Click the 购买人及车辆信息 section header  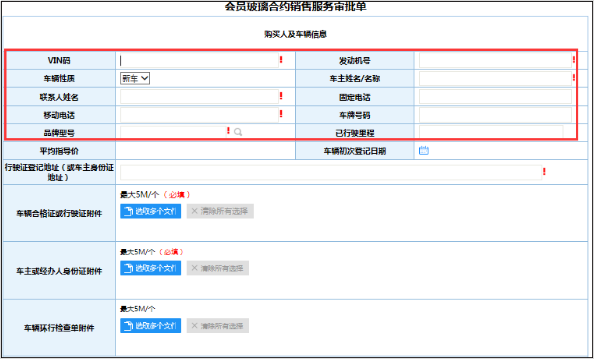click(296, 34)
